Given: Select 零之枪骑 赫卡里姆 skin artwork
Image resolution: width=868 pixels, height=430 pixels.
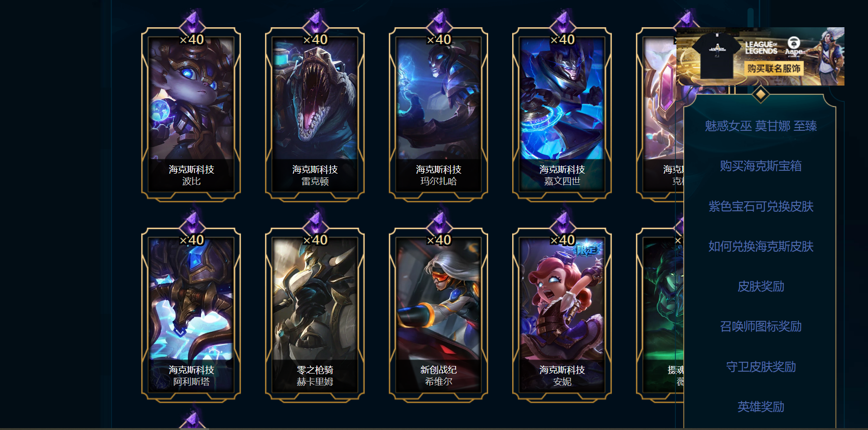Looking at the screenshot, I should [x=315, y=299].
